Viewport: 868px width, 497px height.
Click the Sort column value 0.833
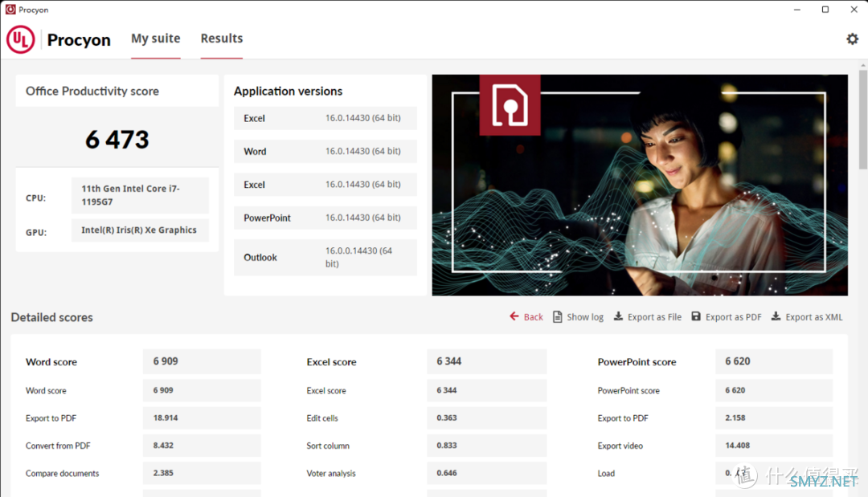(486, 446)
